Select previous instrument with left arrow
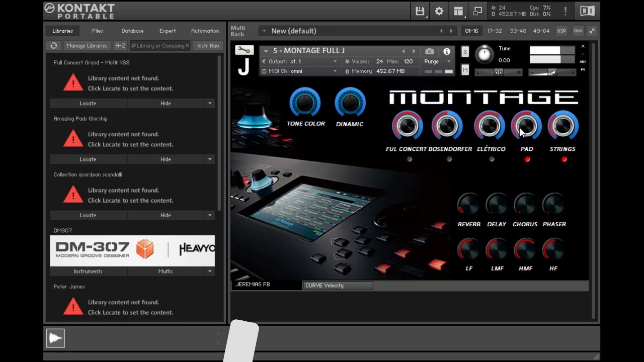The width and height of the screenshot is (644, 362). pyautogui.click(x=403, y=51)
